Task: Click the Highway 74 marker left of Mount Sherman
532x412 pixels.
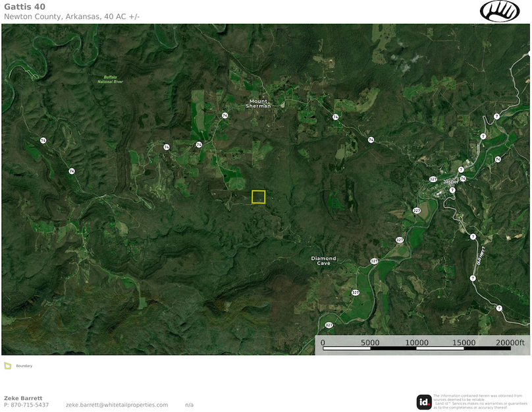Action: click(x=225, y=115)
